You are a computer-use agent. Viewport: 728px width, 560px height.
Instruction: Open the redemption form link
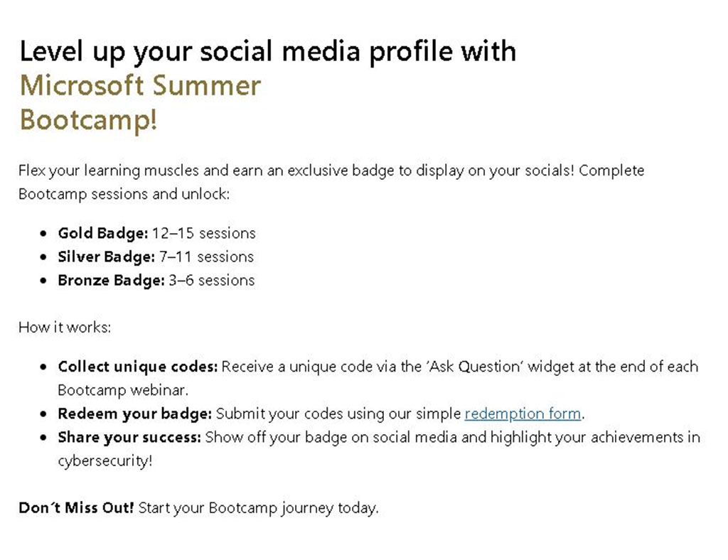click(523, 414)
